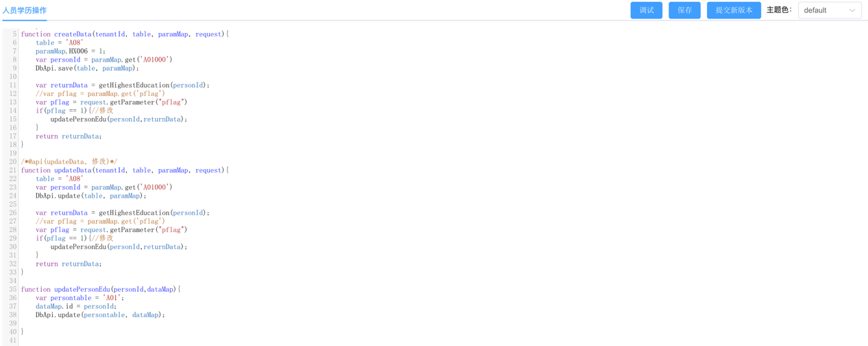Viewport: 868px width, 346px height.
Task: Click the 主题色 label text
Action: (779, 10)
